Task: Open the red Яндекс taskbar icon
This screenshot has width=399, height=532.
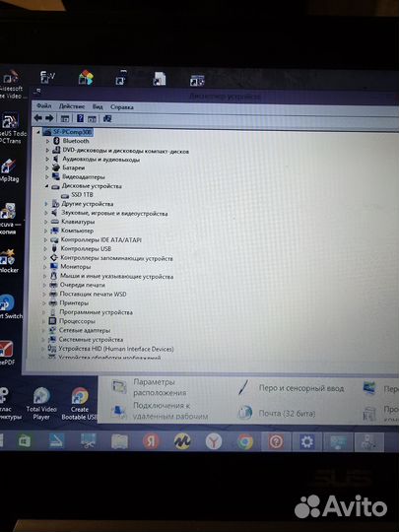Action: pos(151,441)
